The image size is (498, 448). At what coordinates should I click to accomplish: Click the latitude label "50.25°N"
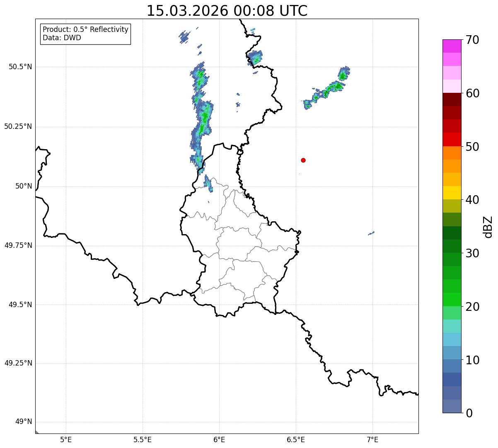pyautogui.click(x=18, y=126)
